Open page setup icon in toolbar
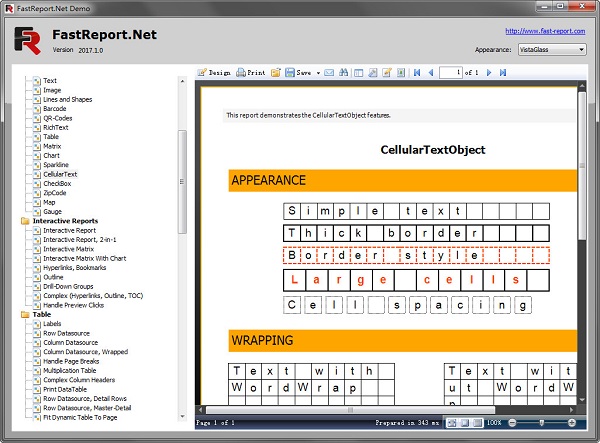Viewport: 600px width, 443px height. [x=373, y=72]
